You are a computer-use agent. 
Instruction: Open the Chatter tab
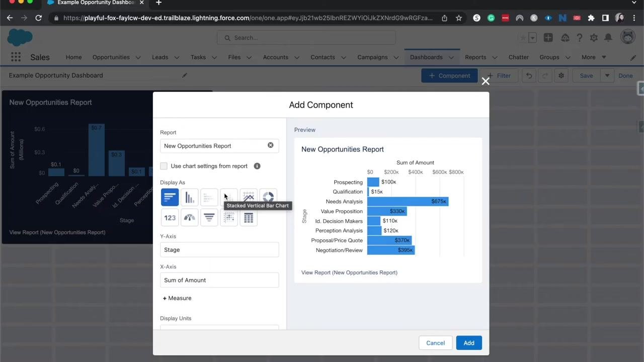518,57
